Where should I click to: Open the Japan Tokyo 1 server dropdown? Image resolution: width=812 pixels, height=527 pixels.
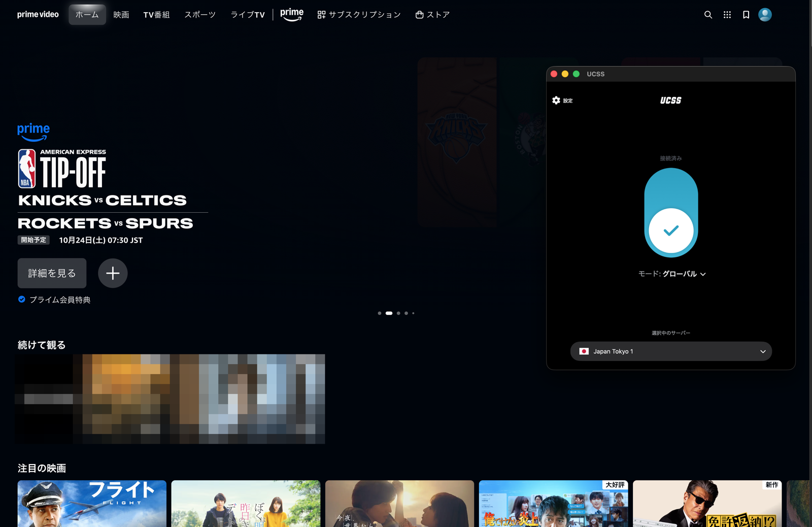click(x=671, y=351)
